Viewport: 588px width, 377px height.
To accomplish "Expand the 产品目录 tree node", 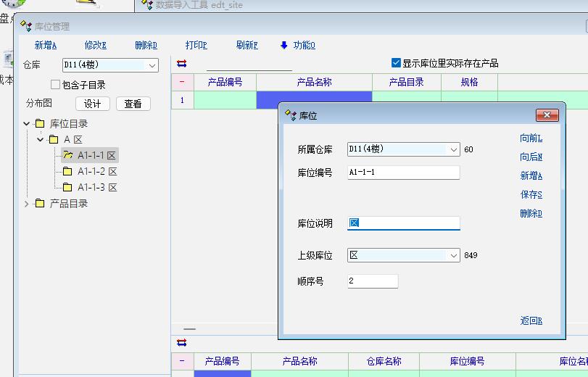I will 27,204.
